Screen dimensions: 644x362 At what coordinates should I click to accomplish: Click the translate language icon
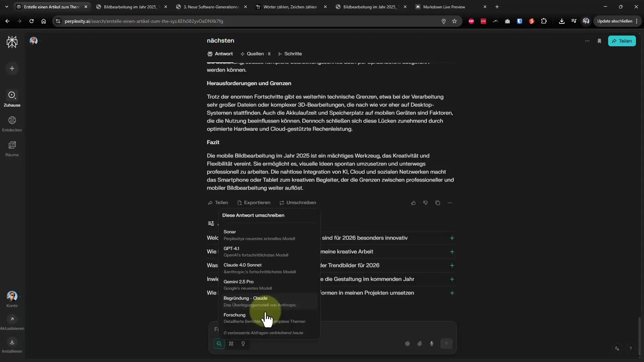coord(617,349)
